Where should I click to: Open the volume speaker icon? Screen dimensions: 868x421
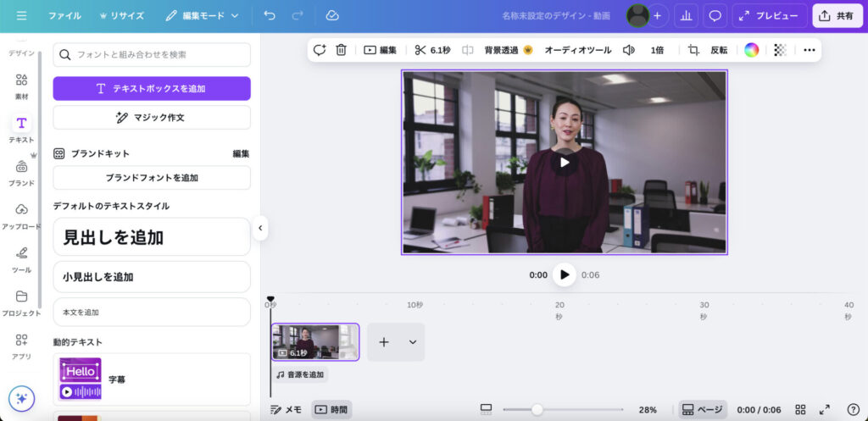pyautogui.click(x=628, y=50)
